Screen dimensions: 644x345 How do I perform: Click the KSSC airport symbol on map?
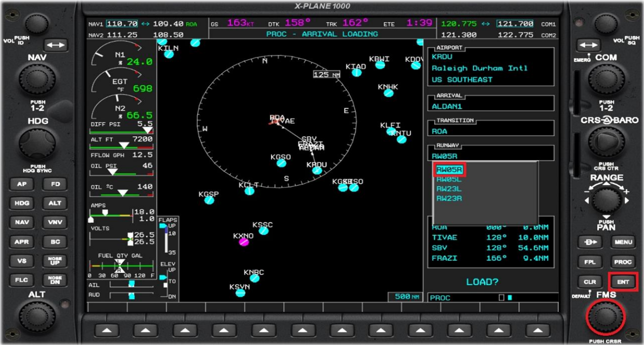[x=264, y=231]
